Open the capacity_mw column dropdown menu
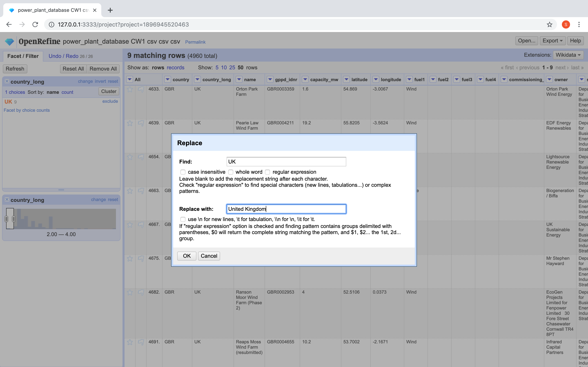This screenshot has height=367, width=588. click(x=305, y=79)
